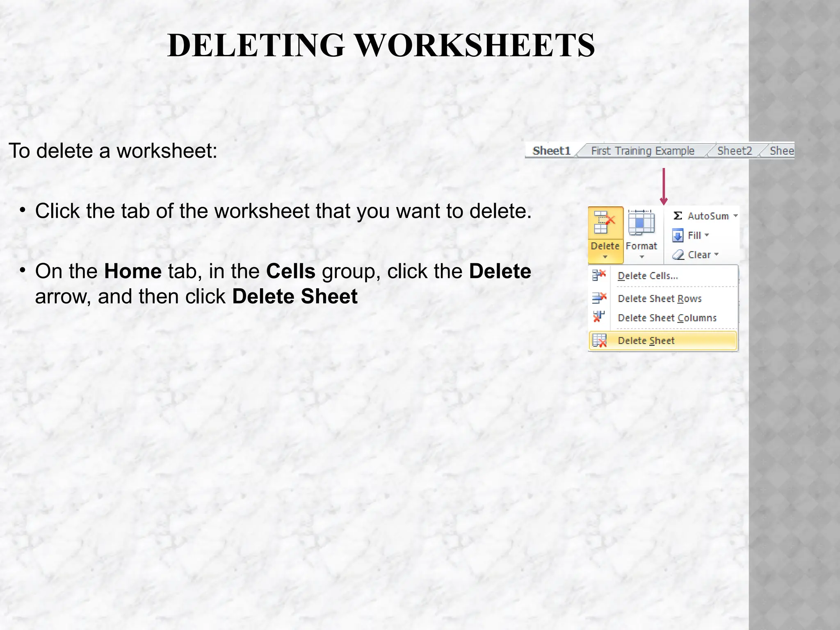Click the bold word Home
The width and height of the screenshot is (840, 630).
point(133,271)
